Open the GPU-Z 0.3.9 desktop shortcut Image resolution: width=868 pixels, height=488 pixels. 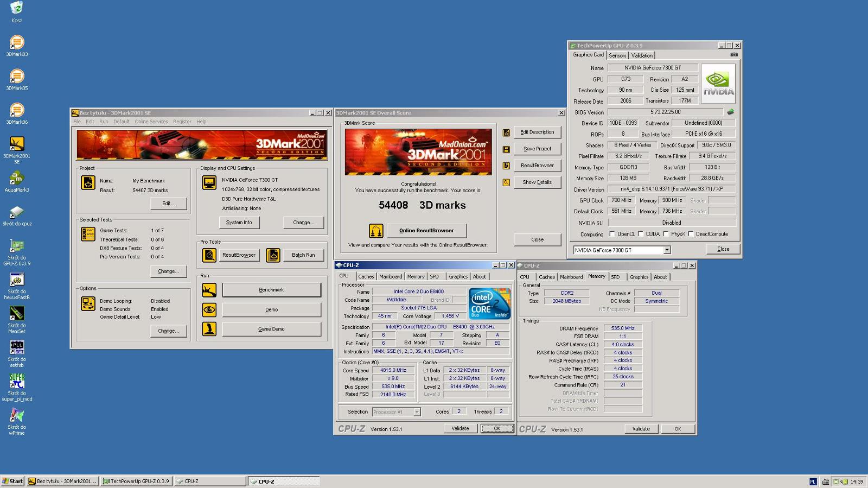click(x=17, y=246)
